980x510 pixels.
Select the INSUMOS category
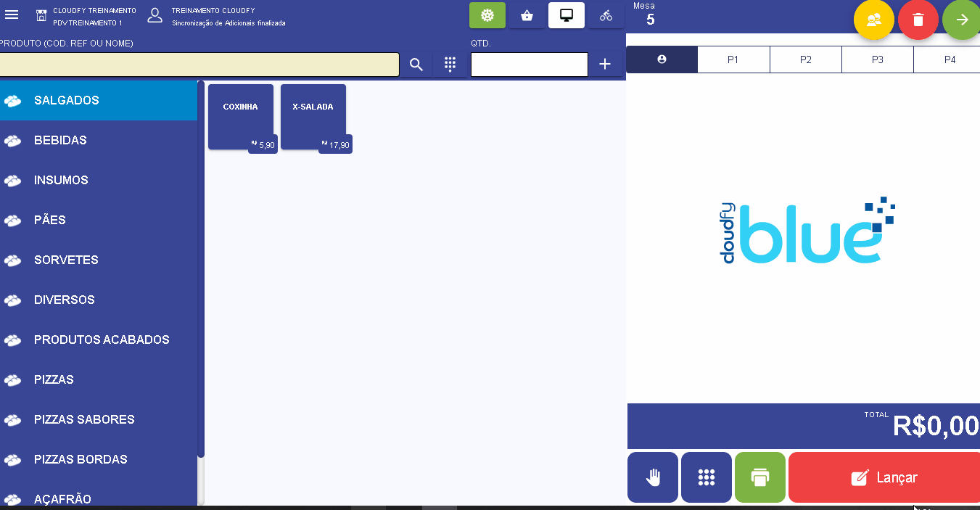99,180
